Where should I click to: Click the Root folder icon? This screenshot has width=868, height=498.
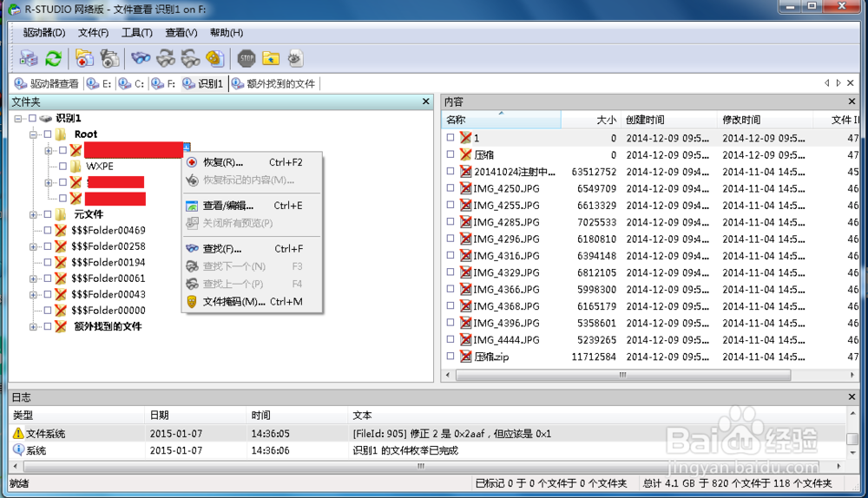coord(61,134)
